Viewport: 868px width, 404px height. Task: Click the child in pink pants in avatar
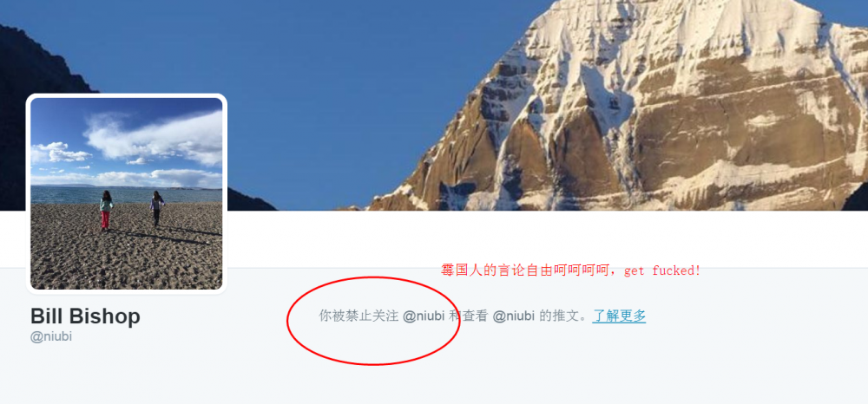coord(105,210)
